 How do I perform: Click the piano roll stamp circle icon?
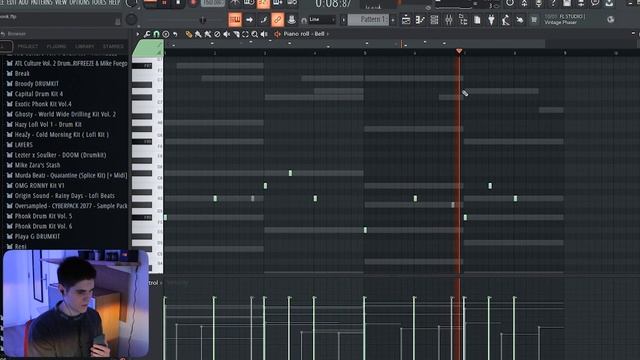[x=166, y=34]
